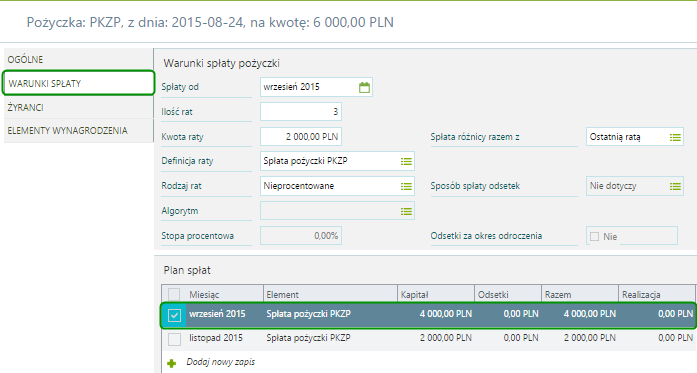
Task: Toggle the select-all checkbox in table header
Action: (174, 294)
